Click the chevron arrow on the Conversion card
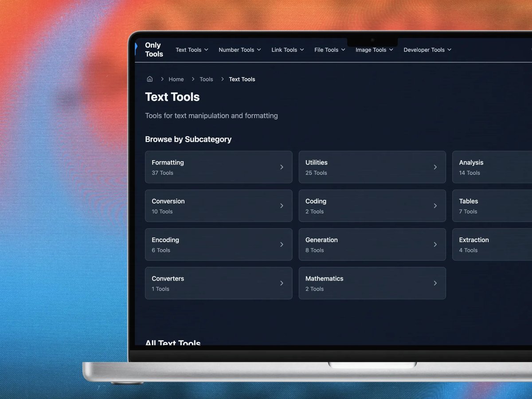Screen dimensions: 532x399 point(282,206)
